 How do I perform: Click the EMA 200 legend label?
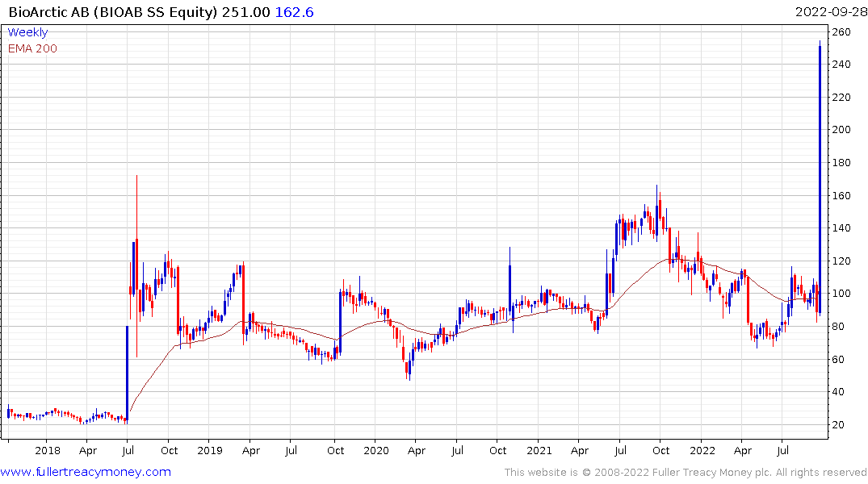click(x=32, y=48)
